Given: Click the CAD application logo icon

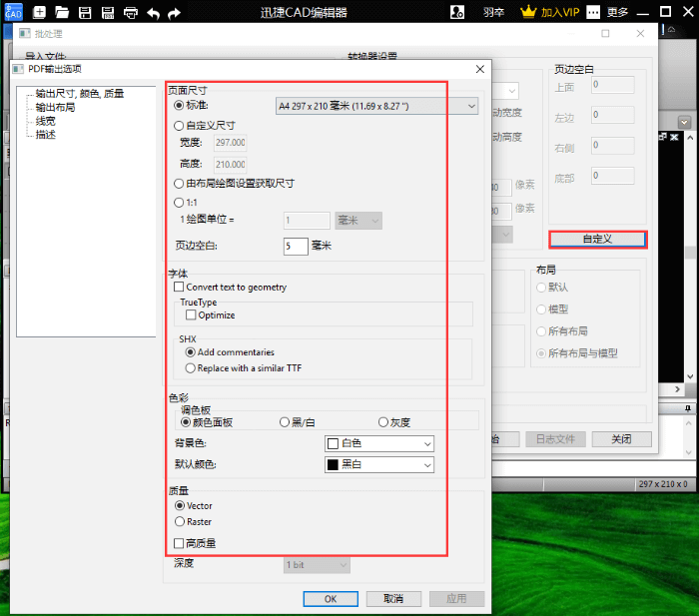Looking at the screenshot, I should point(13,12).
